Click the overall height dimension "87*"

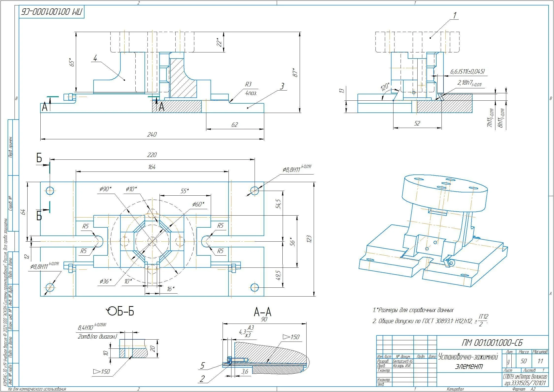[x=296, y=72]
